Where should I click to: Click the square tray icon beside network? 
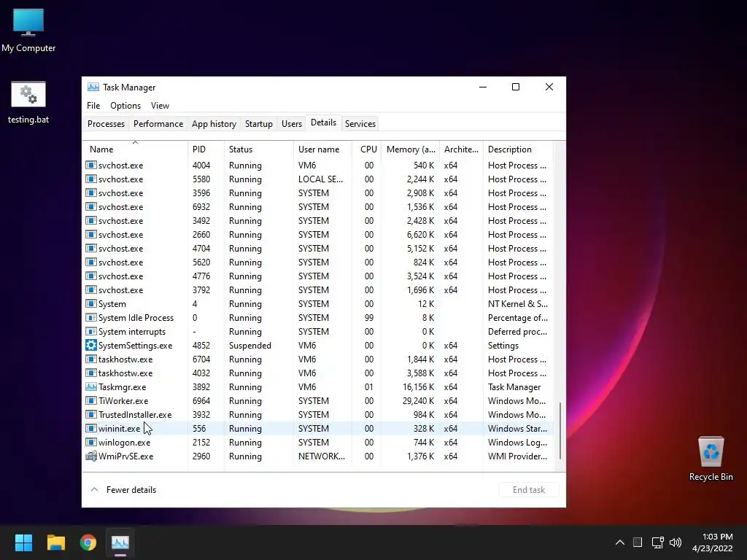[x=638, y=542]
